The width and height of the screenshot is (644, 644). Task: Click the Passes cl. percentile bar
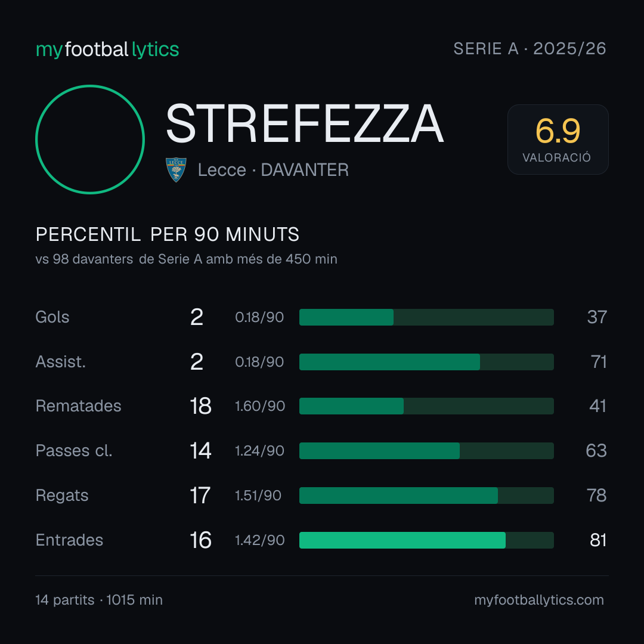pos(426,451)
